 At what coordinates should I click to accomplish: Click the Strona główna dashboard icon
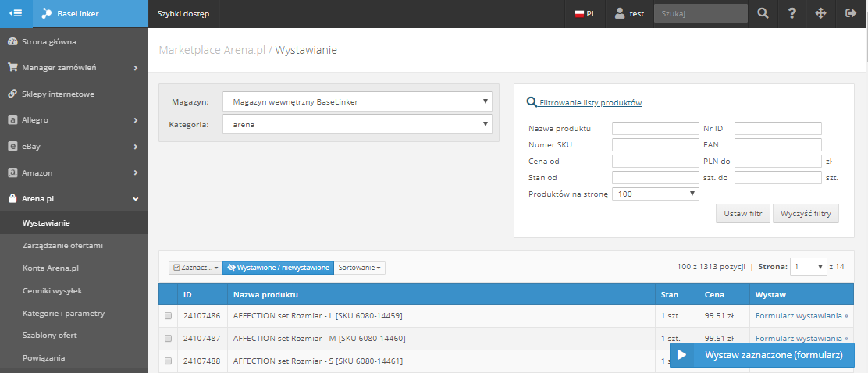click(12, 41)
